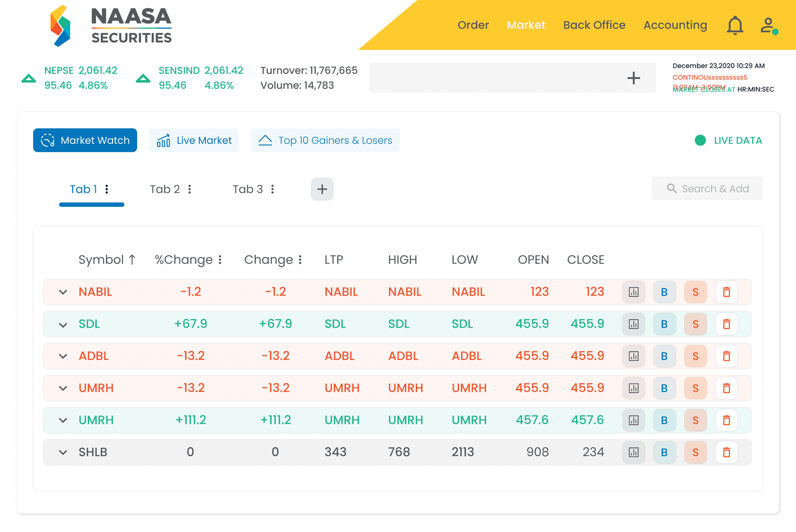Open chart for NABIL row

coord(633,292)
